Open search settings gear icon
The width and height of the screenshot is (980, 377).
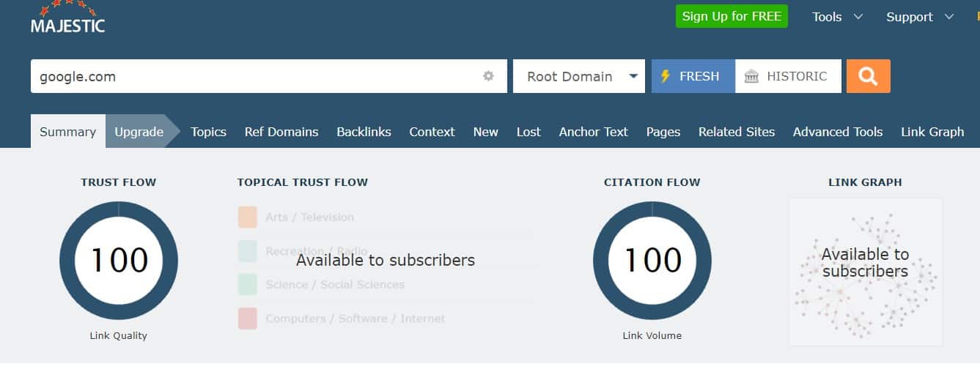click(x=488, y=76)
